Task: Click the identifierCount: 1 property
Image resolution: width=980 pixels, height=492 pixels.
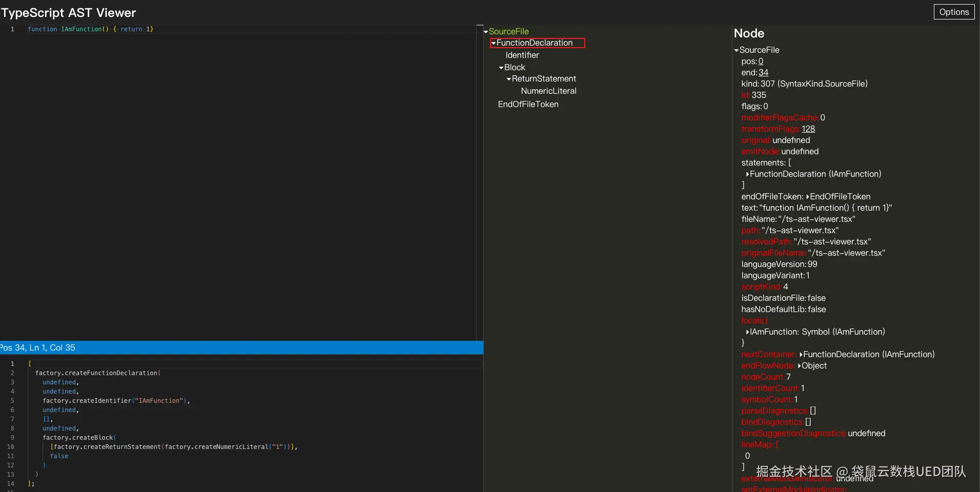Action: pyautogui.click(x=773, y=388)
